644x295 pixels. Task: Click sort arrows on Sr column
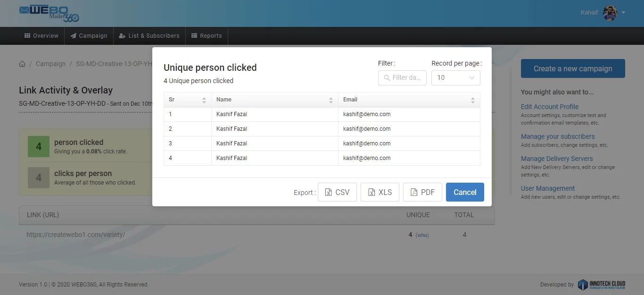[204, 100]
